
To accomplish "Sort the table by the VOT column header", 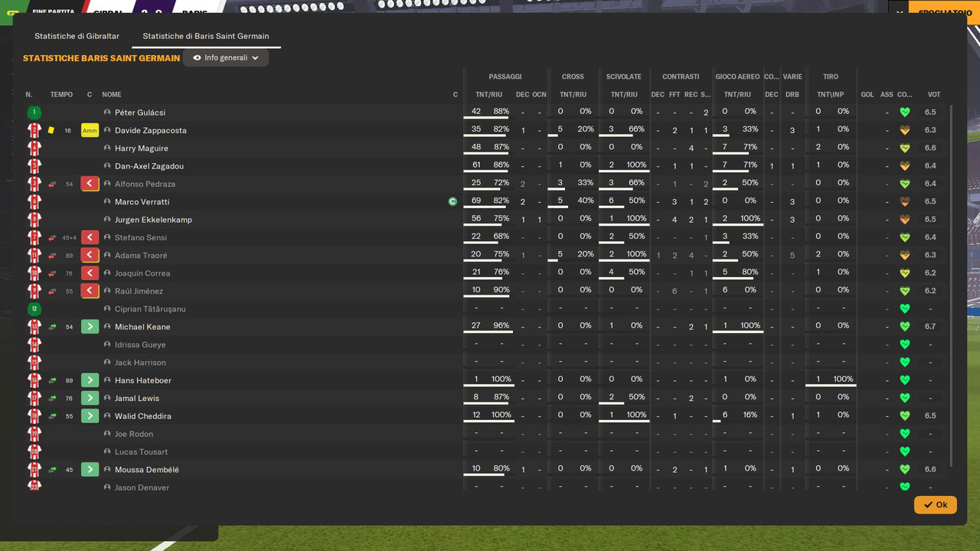I will point(934,95).
